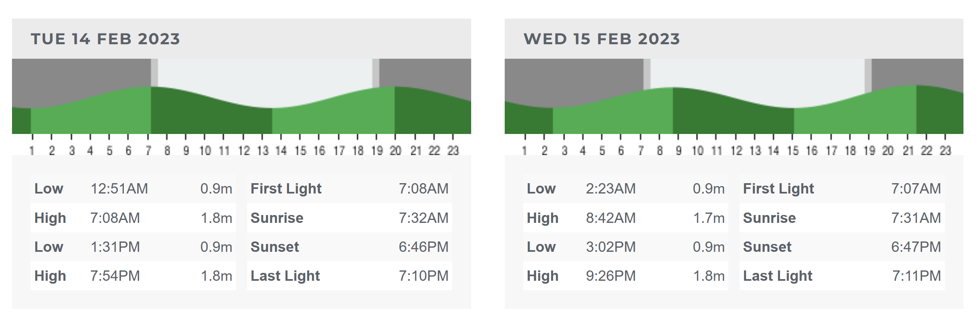Viewport: 980px width, 325px height.
Task: Click the TUE 14 FEB 2023 header
Action: coord(106,39)
